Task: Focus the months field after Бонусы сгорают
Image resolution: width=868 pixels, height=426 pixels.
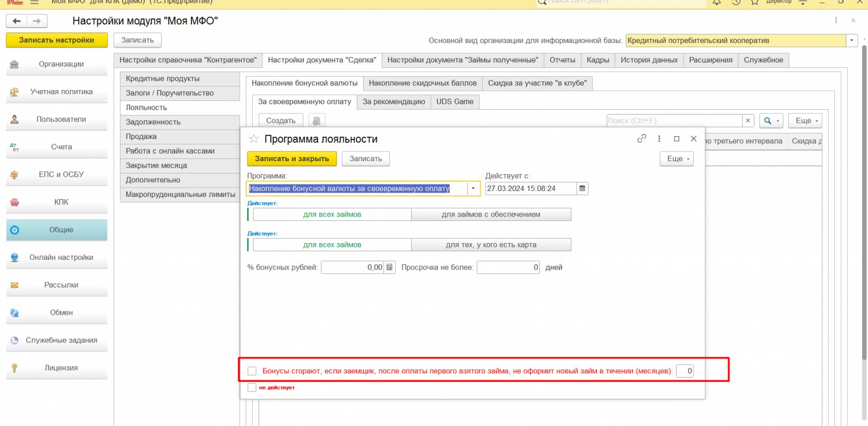Action: point(685,371)
